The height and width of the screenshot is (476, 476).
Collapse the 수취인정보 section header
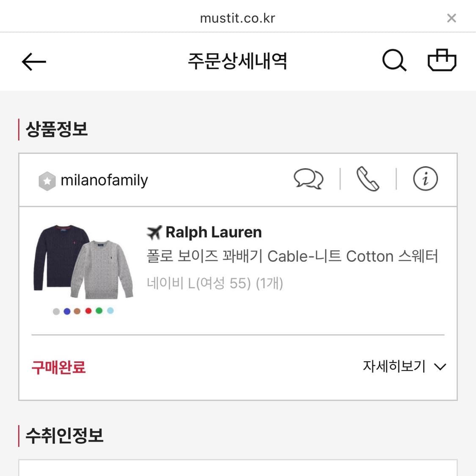(64, 435)
